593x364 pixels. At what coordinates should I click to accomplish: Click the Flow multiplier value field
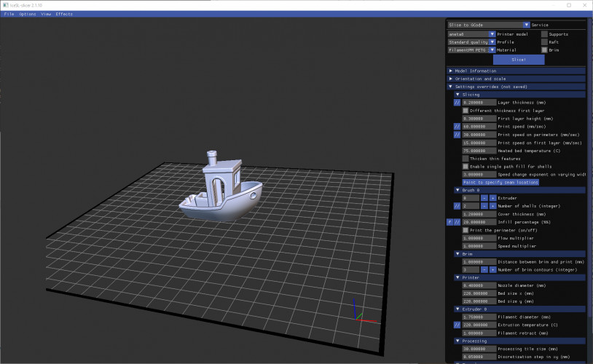tap(479, 238)
